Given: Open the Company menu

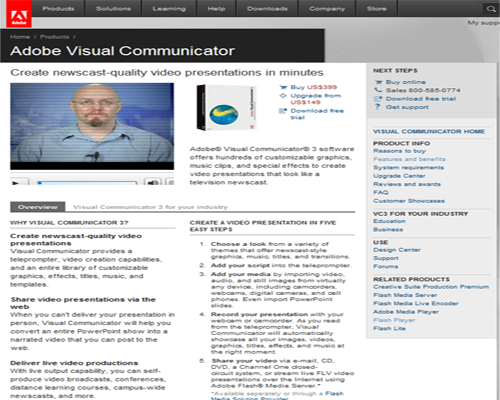Looking at the screenshot, I should (327, 9).
